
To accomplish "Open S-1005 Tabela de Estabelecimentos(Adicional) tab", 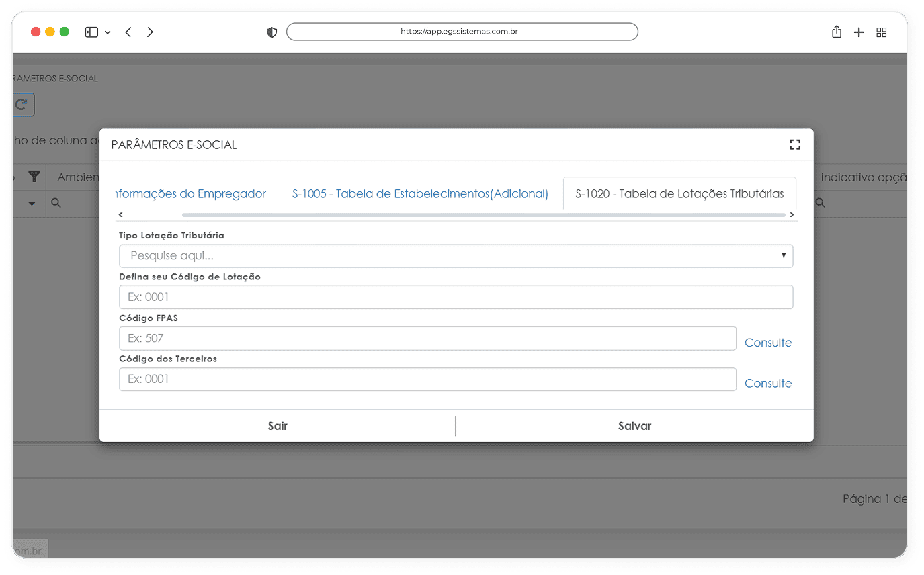I will (420, 194).
